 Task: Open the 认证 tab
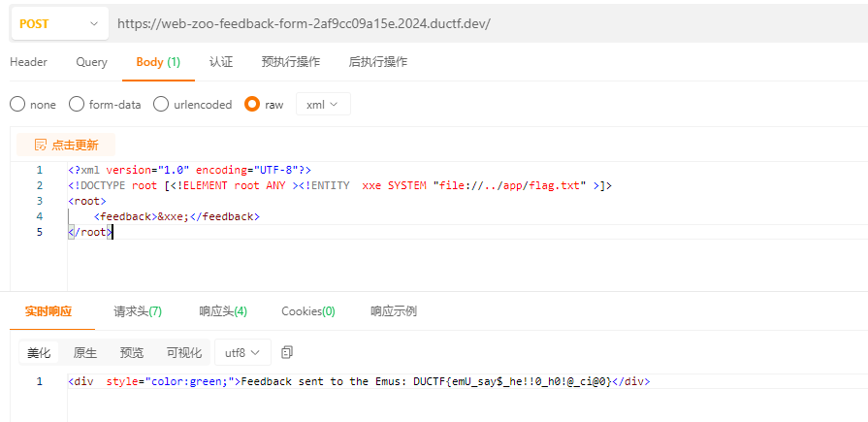pyautogui.click(x=221, y=62)
